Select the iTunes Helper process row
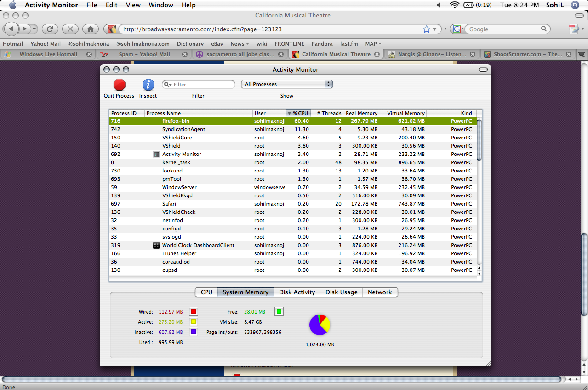This screenshot has height=390, width=588. point(293,253)
